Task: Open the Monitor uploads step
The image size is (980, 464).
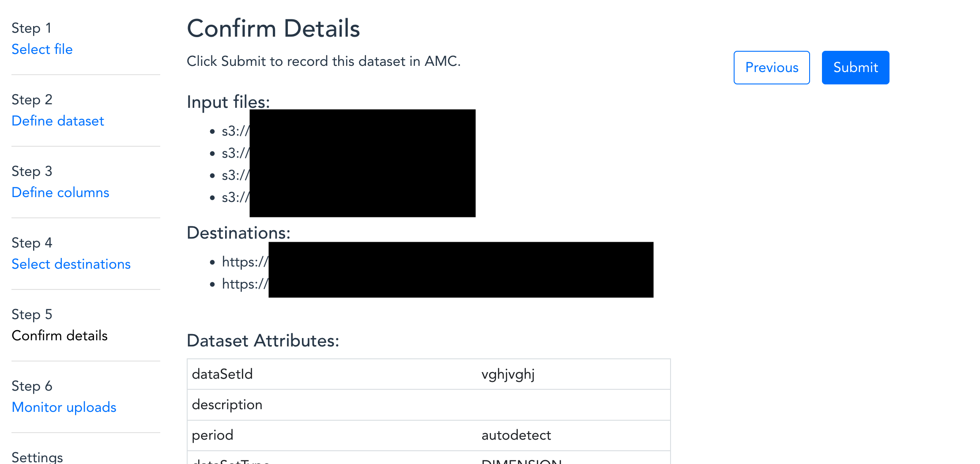Action: [x=64, y=407]
